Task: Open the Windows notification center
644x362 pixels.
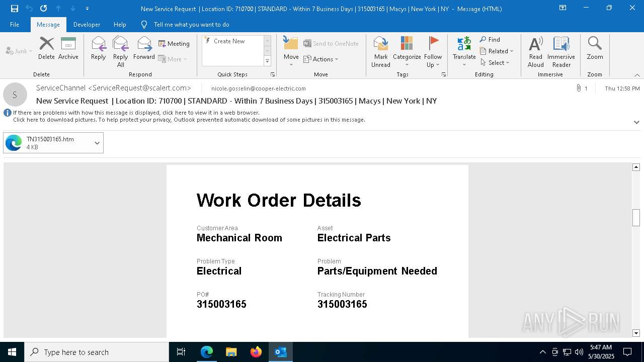Action: [627, 352]
